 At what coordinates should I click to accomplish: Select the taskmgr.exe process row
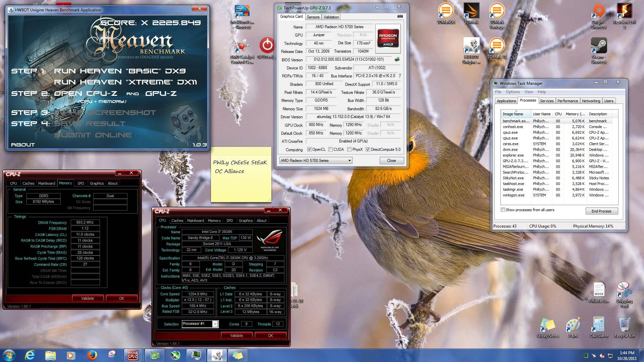pos(556,189)
